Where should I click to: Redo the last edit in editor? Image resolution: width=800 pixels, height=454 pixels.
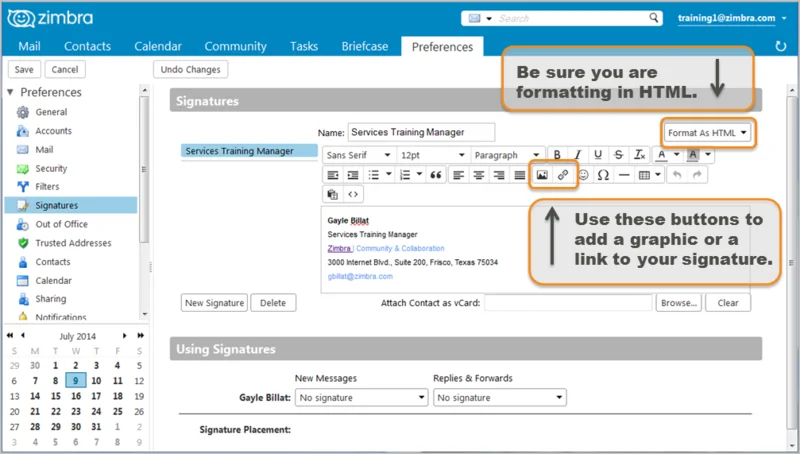(697, 175)
